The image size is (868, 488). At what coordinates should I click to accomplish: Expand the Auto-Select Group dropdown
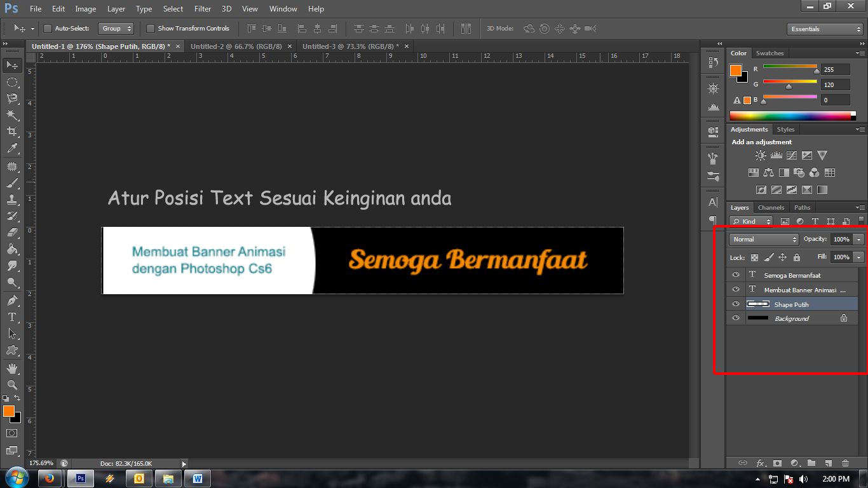pos(117,29)
